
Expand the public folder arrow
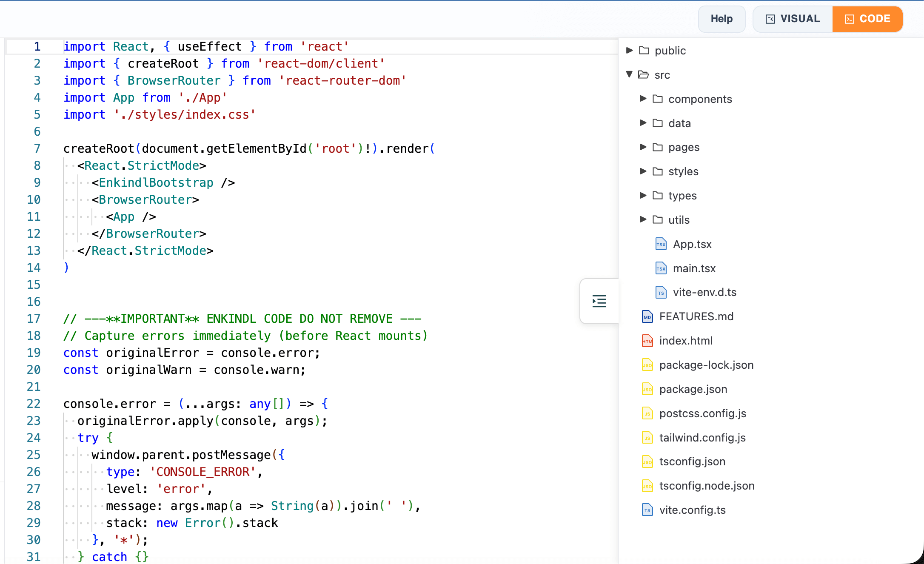click(630, 51)
